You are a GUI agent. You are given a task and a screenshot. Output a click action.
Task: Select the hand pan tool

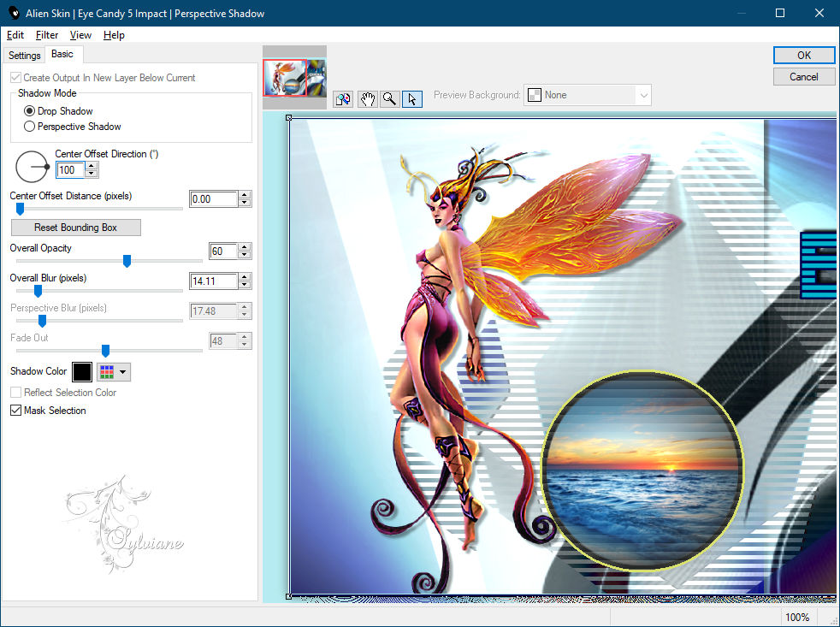(x=367, y=99)
